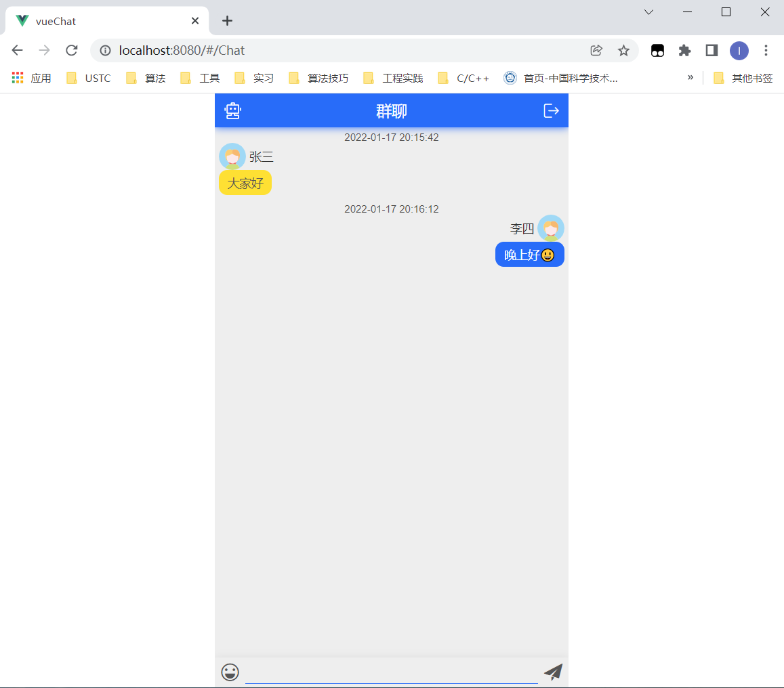Close the vueChat tab
The image size is (784, 688).
point(195,20)
